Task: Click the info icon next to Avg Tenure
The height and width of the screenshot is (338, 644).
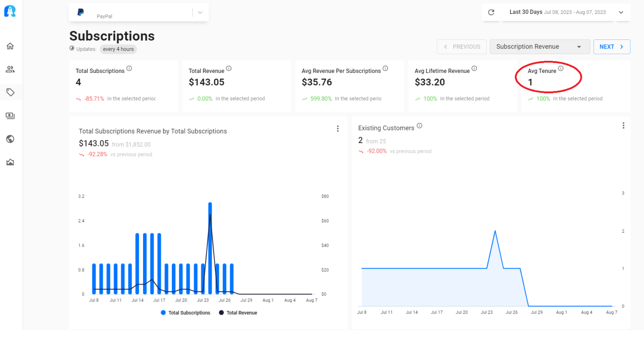Action: point(561,68)
